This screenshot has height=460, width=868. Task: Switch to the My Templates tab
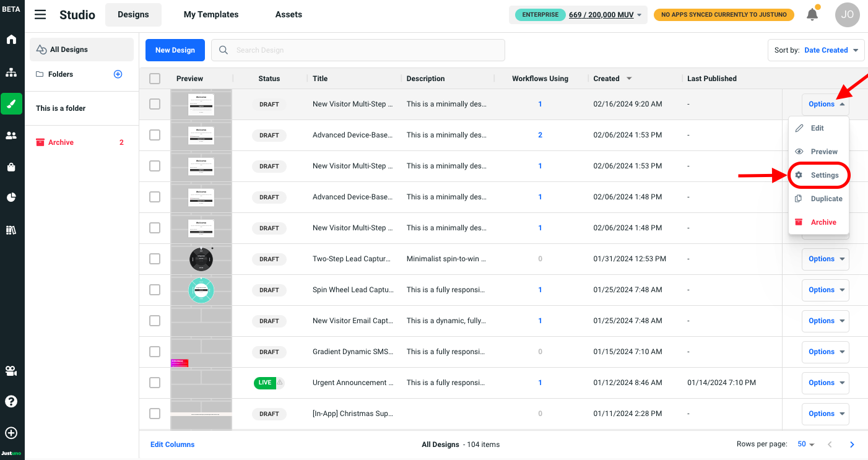[x=211, y=15]
